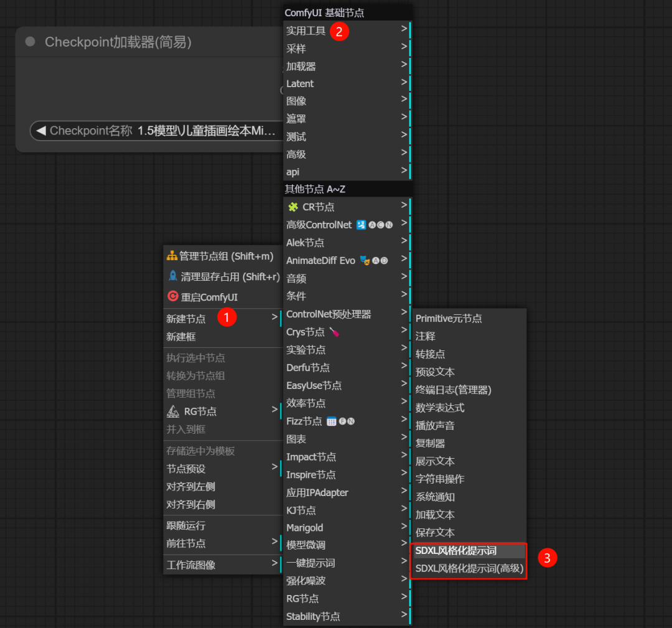Open the Stability节点 submenu

pyautogui.click(x=347, y=616)
